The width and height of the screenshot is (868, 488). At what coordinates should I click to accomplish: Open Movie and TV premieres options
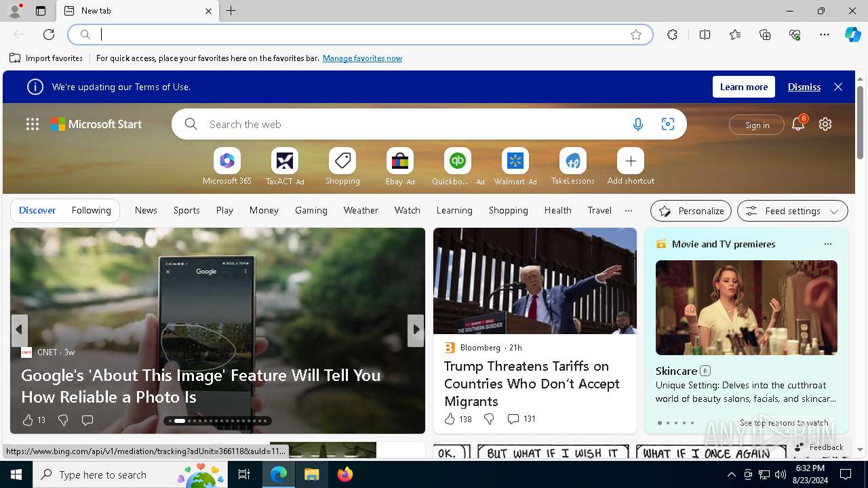coord(827,244)
